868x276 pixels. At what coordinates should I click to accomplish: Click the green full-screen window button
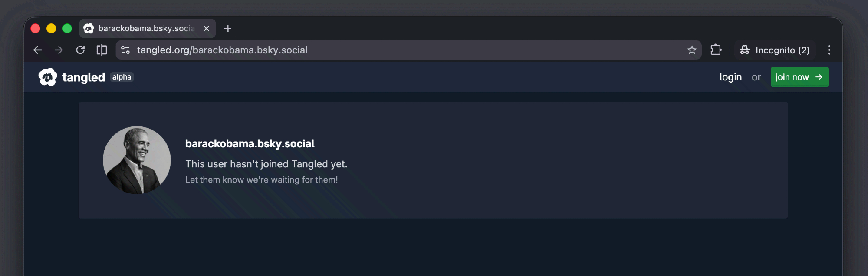pyautogui.click(x=67, y=28)
